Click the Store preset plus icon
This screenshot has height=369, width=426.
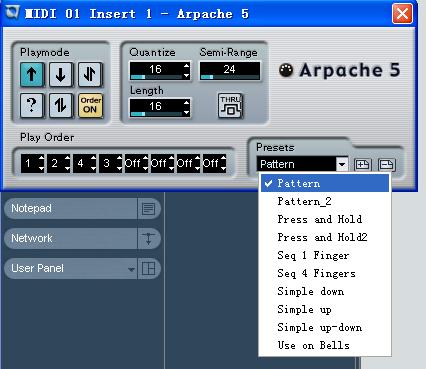pos(362,165)
